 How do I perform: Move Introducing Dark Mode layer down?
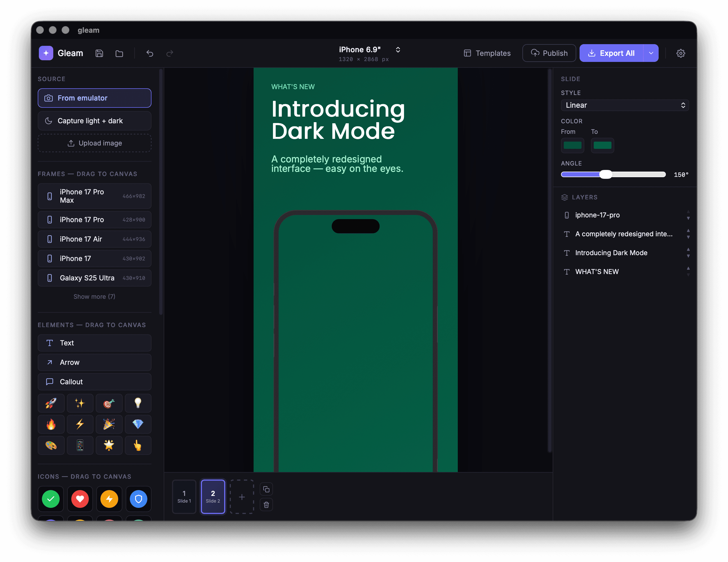pos(688,256)
